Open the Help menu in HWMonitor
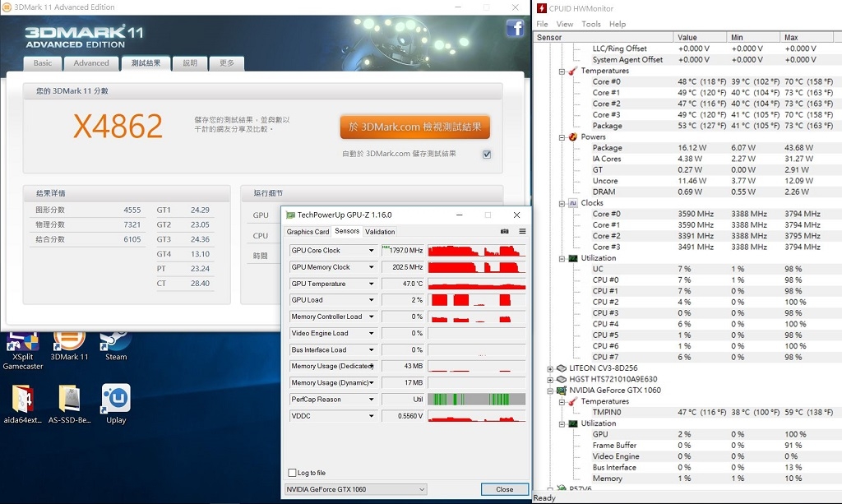842x504 pixels. pyautogui.click(x=617, y=24)
